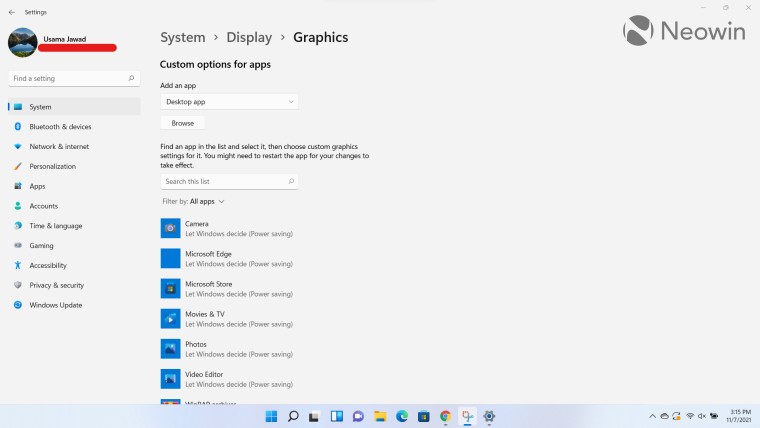This screenshot has height=428, width=760.
Task: Open taskbar Search
Action: [x=293, y=416]
